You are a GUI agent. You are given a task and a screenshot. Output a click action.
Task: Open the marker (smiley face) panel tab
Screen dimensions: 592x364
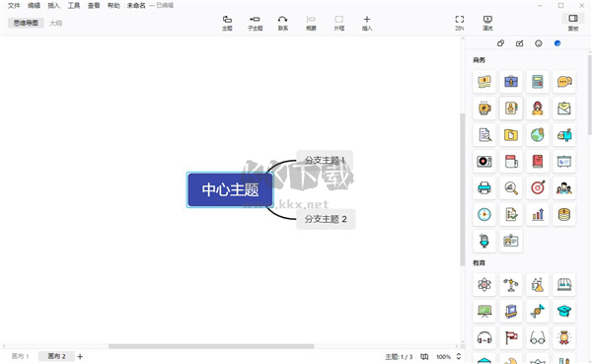539,43
